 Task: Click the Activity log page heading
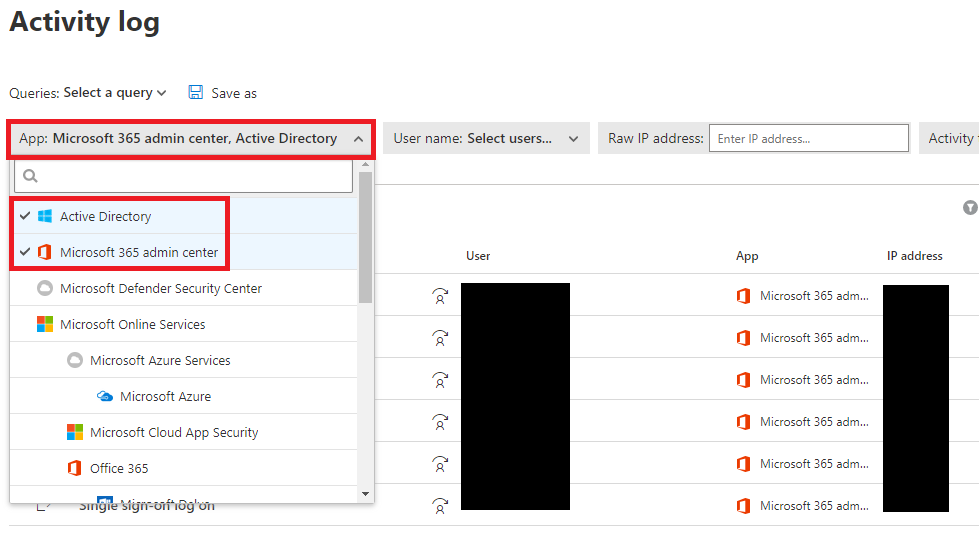pyautogui.click(x=85, y=22)
